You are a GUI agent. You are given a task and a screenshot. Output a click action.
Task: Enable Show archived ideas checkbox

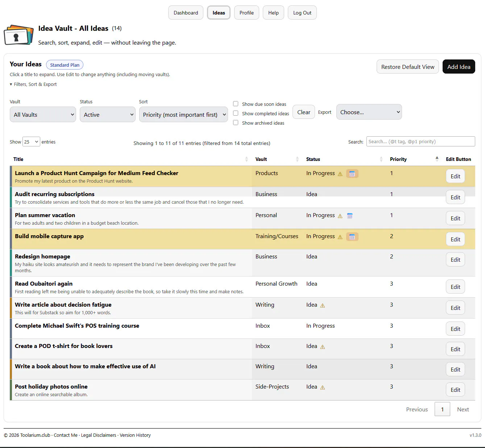(236, 123)
